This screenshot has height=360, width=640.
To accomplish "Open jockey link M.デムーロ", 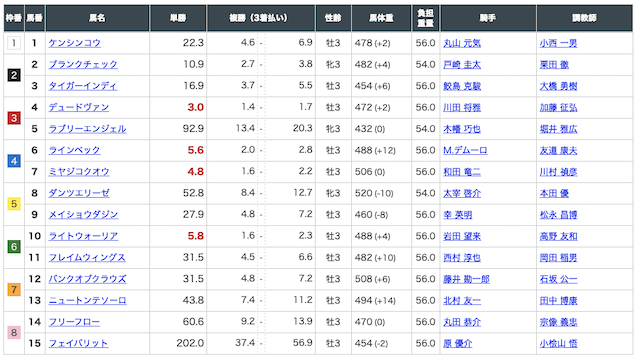I will tap(465, 150).
